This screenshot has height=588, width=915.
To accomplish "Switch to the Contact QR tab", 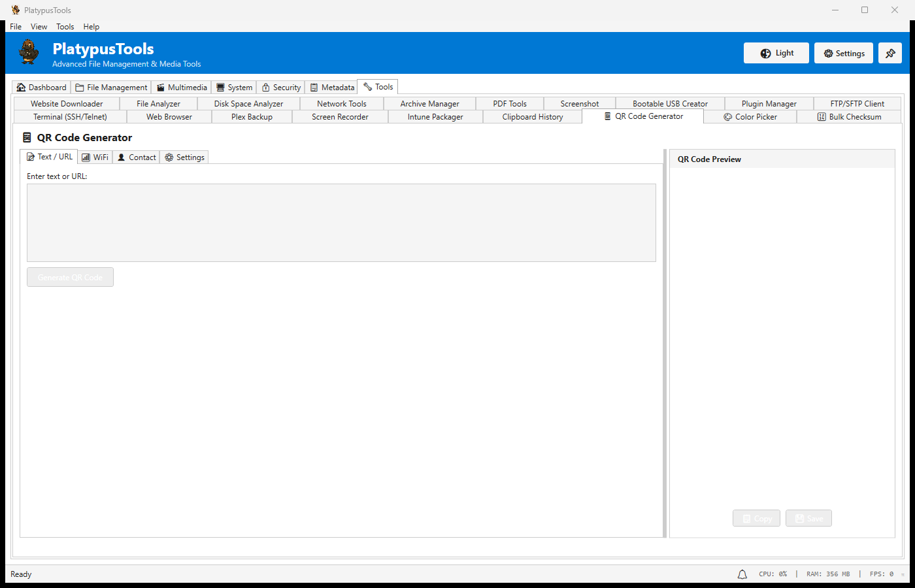I will point(136,157).
